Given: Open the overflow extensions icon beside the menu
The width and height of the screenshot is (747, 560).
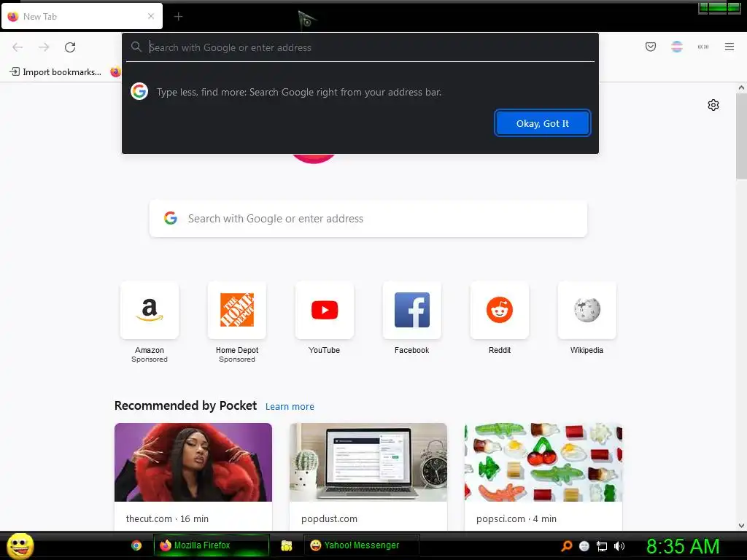Looking at the screenshot, I should point(703,47).
